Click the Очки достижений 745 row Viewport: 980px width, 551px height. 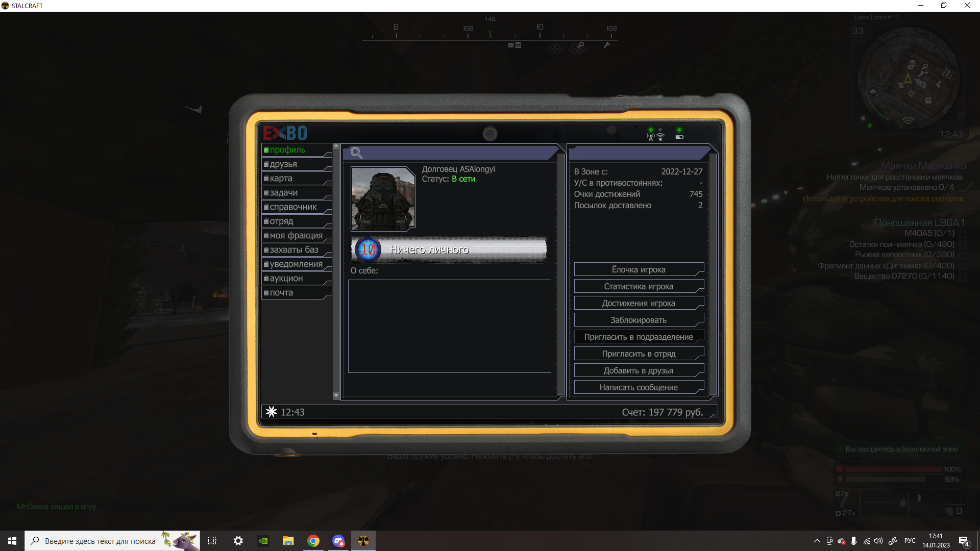638,194
